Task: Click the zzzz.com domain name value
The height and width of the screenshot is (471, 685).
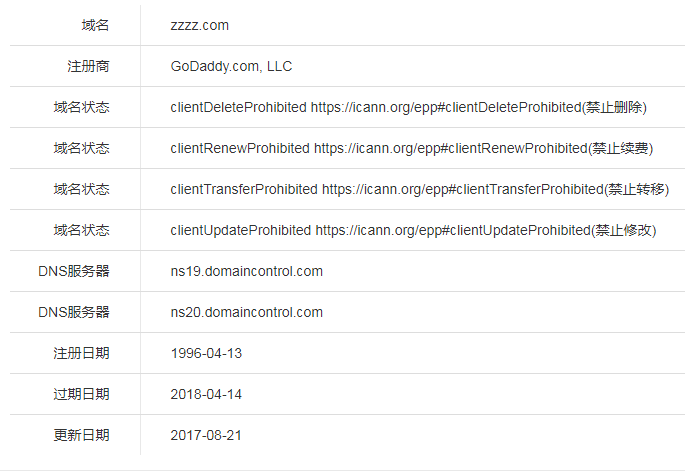Action: tap(200, 25)
